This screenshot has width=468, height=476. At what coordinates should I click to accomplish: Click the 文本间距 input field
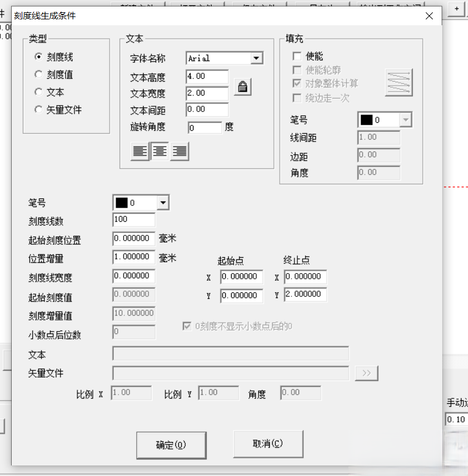coord(207,109)
